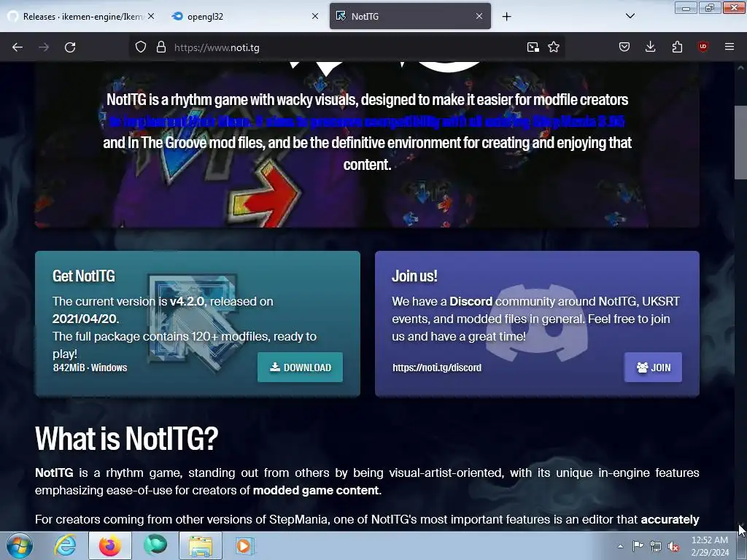Go back to the previous page
Screen dimensions: 747x560
pyautogui.click(x=18, y=47)
